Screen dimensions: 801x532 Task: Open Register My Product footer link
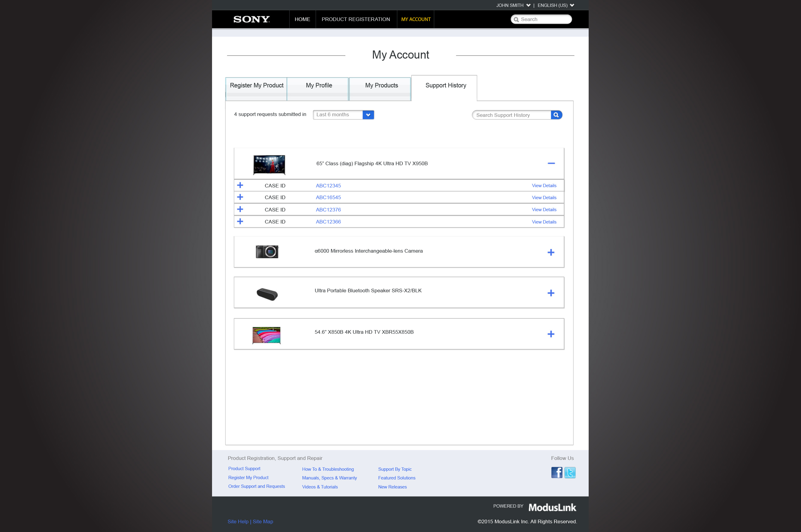[248, 477]
